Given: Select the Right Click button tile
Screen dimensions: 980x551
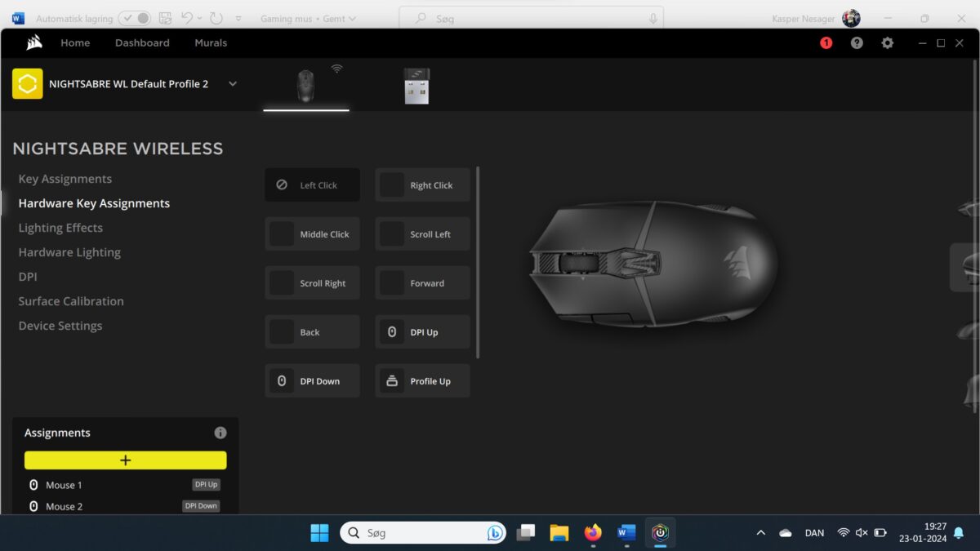Looking at the screenshot, I should click(422, 185).
